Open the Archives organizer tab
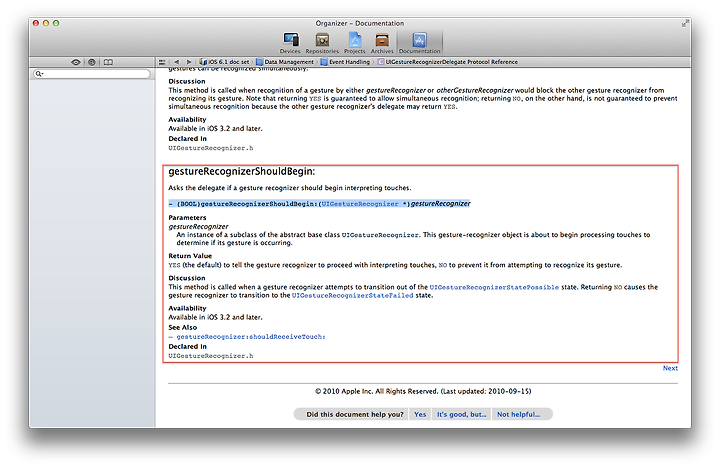Image resolution: width=720 pixels, height=468 pixels. click(382, 43)
